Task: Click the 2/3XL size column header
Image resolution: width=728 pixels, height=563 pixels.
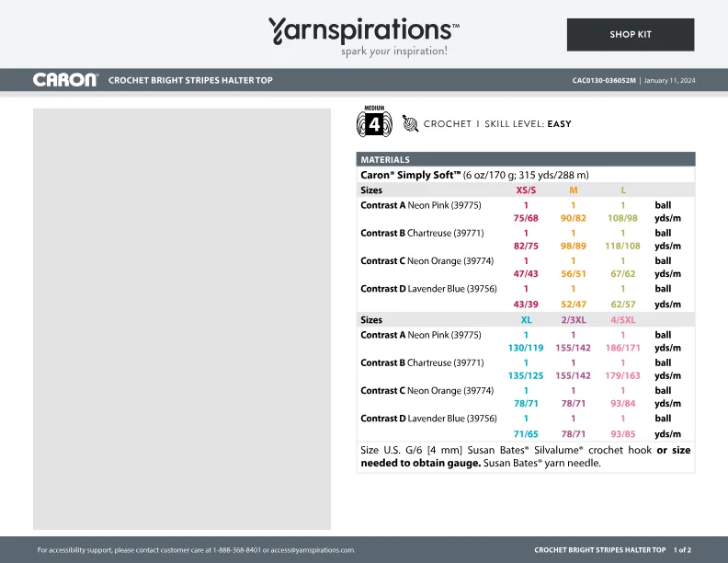Action: click(x=574, y=319)
